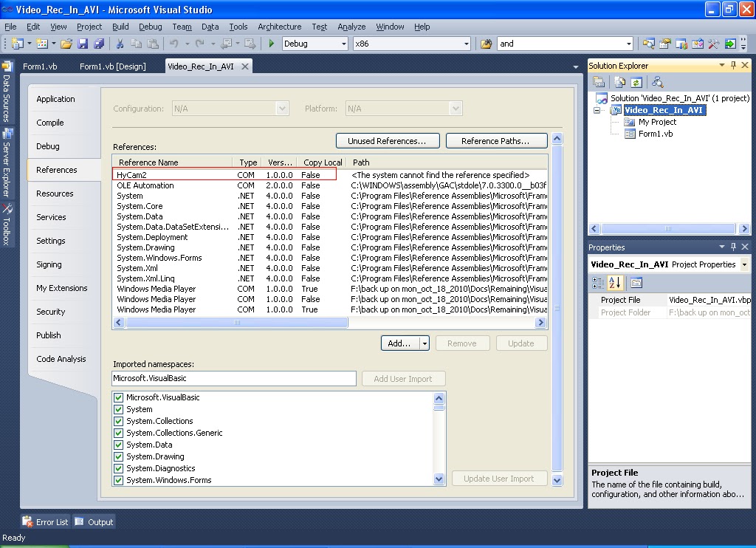Toggle the System.Data namespace checkbox

[x=118, y=445]
